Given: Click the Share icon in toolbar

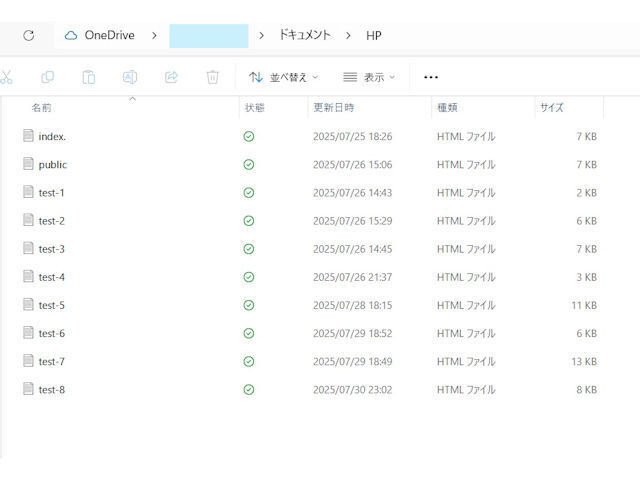Looking at the screenshot, I should point(171,77).
